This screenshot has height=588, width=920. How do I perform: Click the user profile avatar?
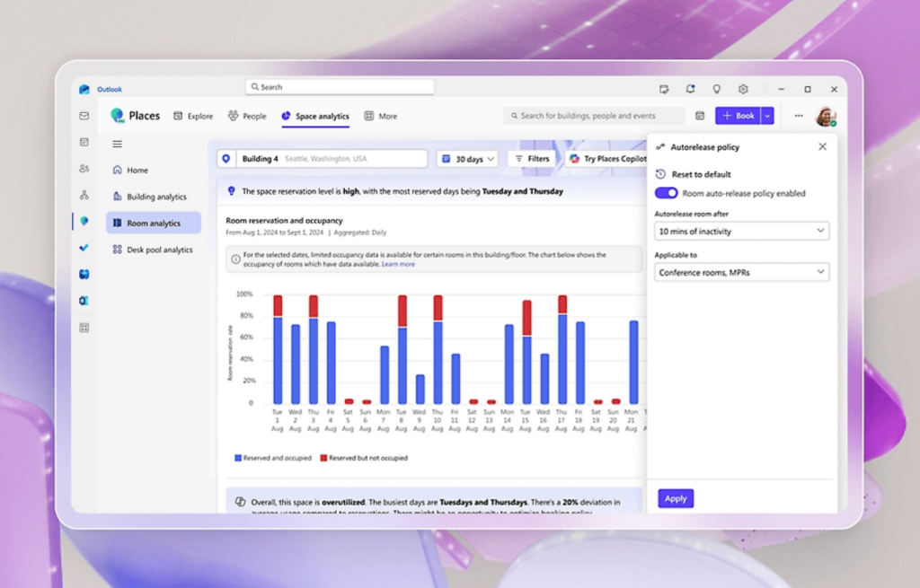[826, 116]
